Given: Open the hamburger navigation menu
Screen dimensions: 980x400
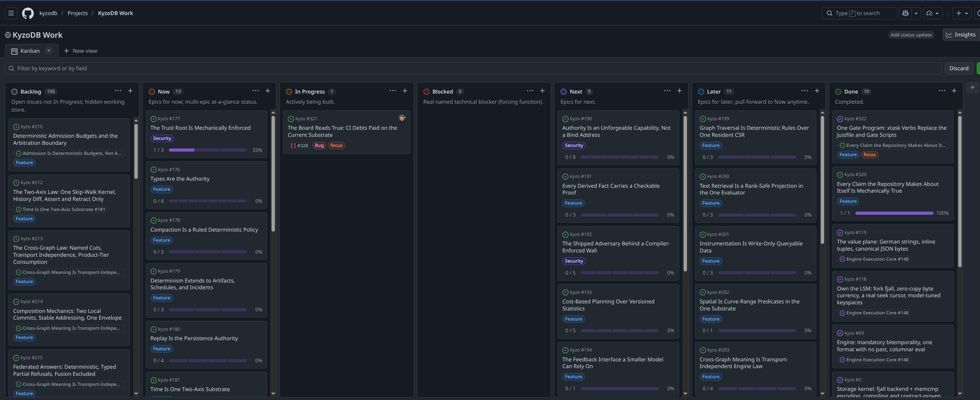Looking at the screenshot, I should (x=11, y=13).
